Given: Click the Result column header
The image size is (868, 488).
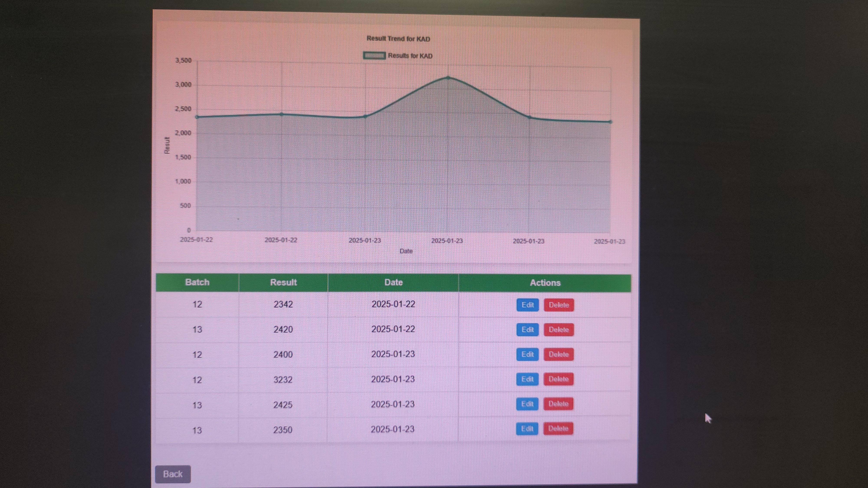Looking at the screenshot, I should click(283, 282).
